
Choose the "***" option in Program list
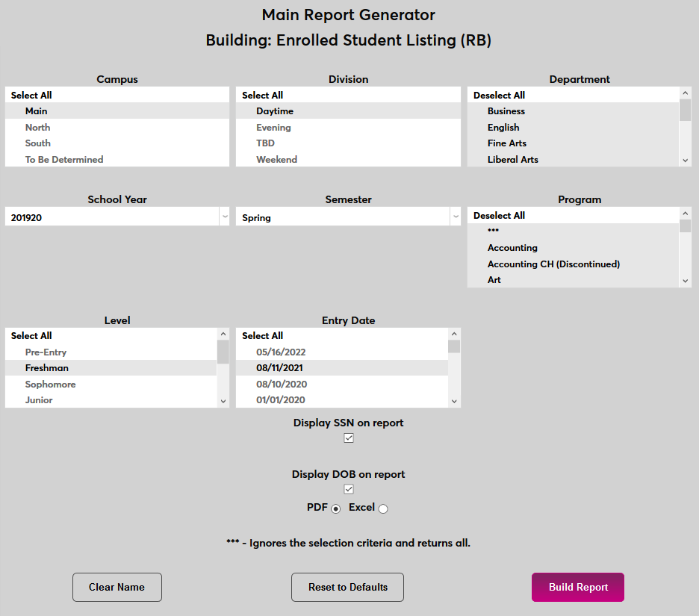click(493, 231)
